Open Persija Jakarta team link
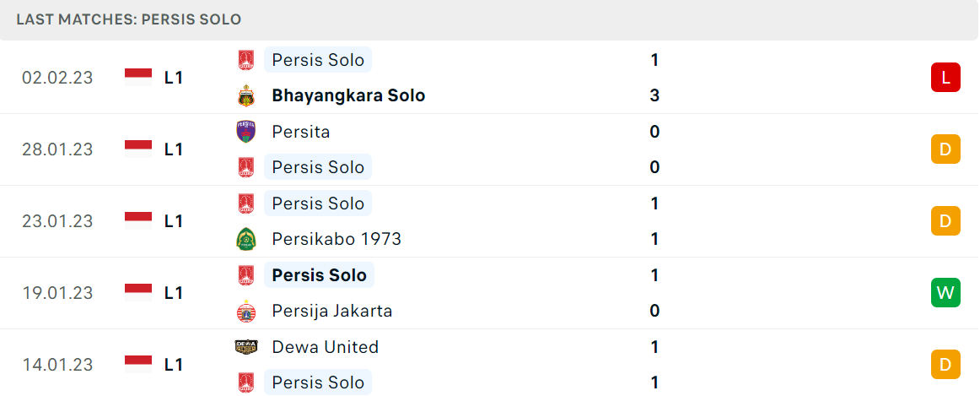 [332, 311]
